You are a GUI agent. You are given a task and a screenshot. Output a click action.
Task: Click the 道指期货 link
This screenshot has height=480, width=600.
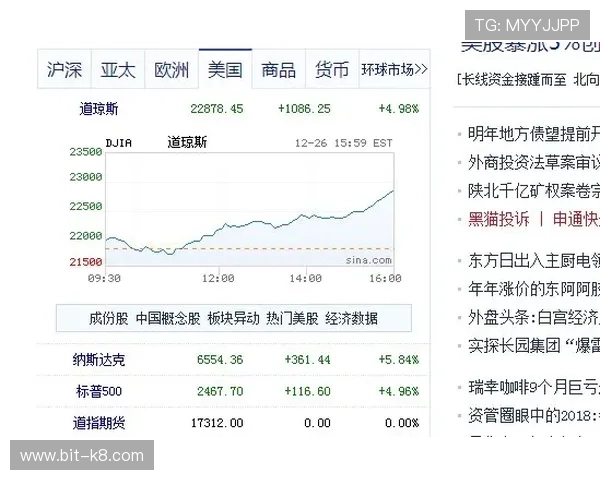point(99,423)
